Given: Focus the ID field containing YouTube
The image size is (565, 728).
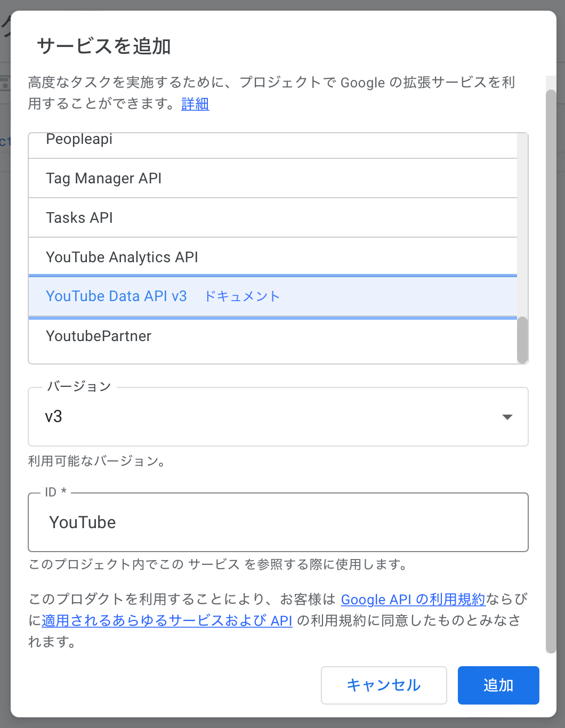Looking at the screenshot, I should click(278, 522).
